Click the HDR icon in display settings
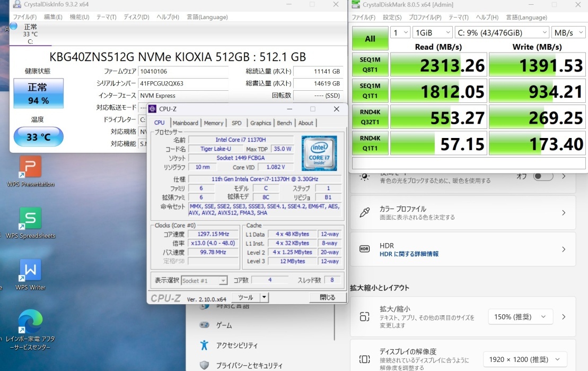Viewport: 588px width, 371px height. click(364, 248)
